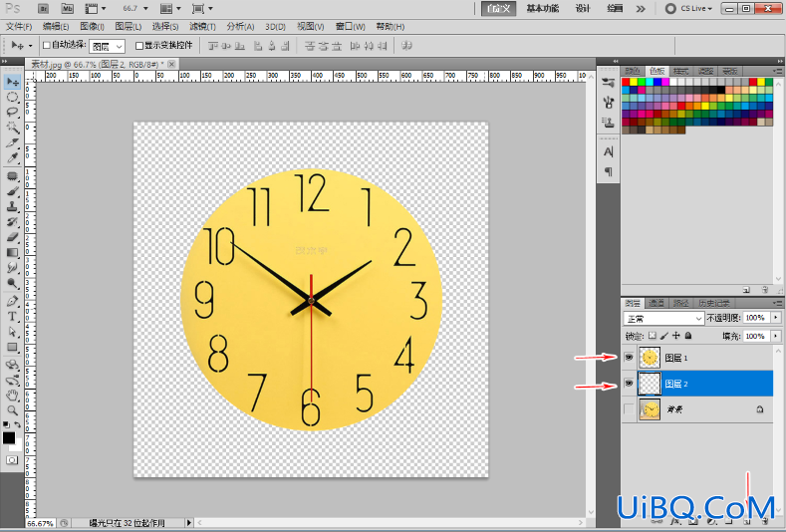
Task: Select the Move tool in the toolbox
Action: click(x=13, y=82)
